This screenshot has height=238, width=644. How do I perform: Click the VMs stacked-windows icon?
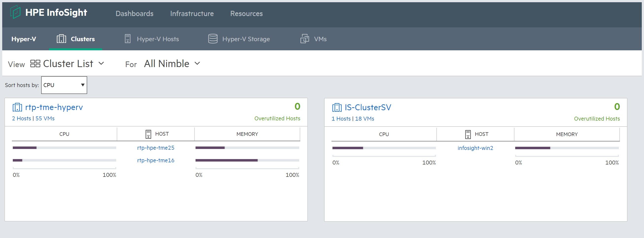pyautogui.click(x=304, y=39)
